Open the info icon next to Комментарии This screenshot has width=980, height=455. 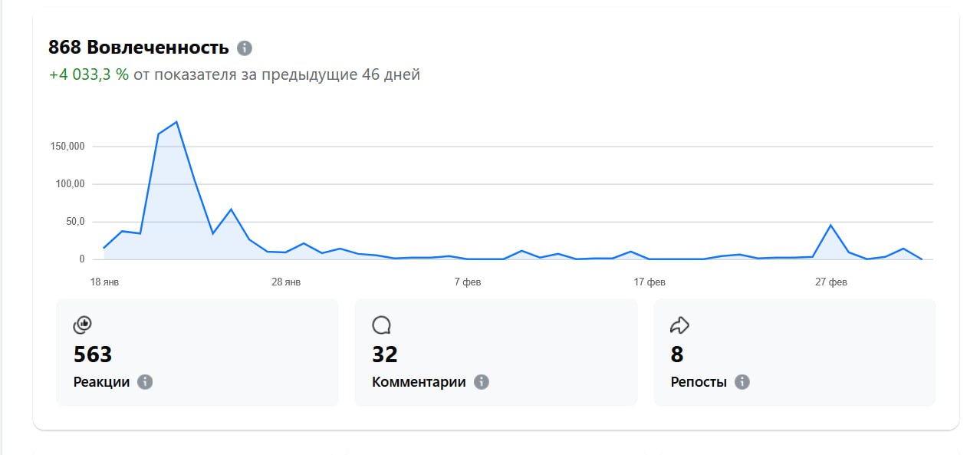481,381
